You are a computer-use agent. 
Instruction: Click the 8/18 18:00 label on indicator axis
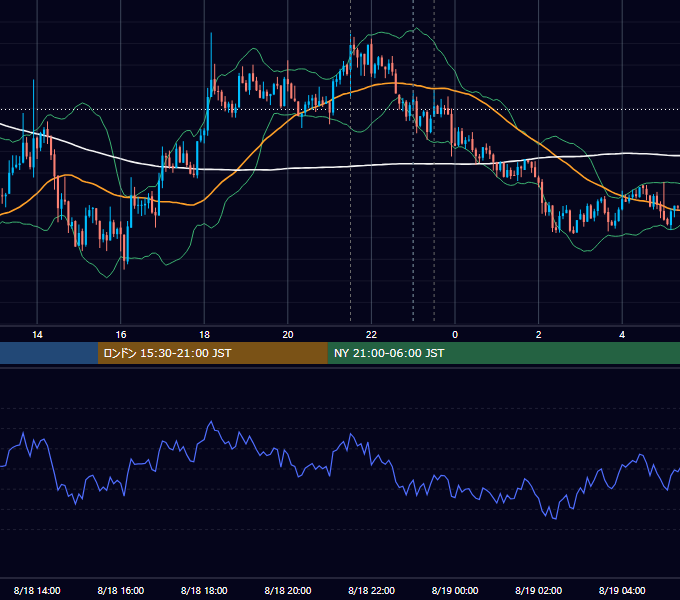coord(204,590)
